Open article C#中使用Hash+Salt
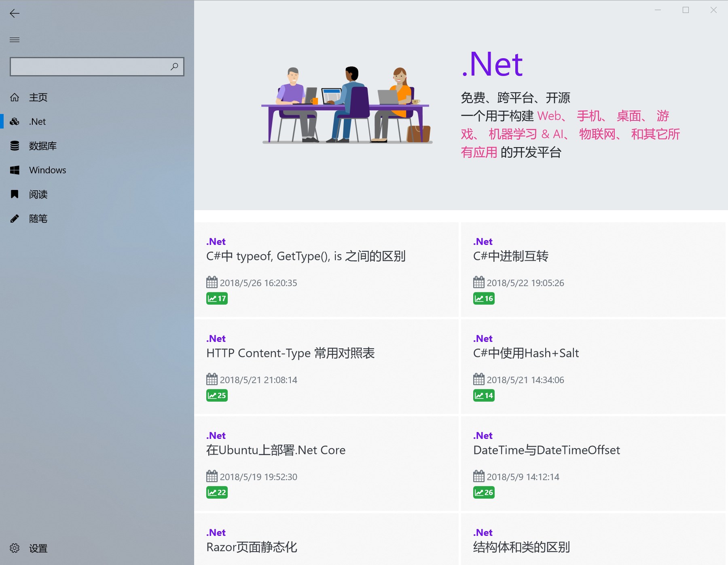728x565 pixels. [x=526, y=353]
